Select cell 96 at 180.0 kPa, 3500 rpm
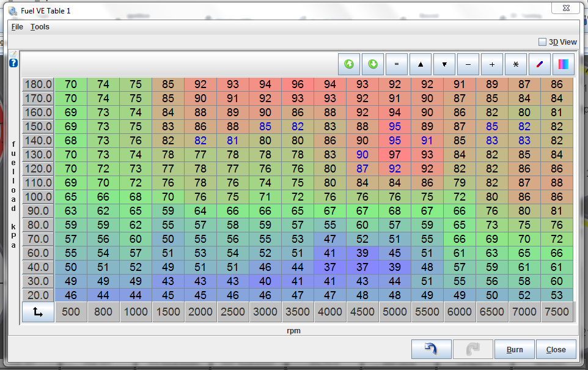 (298, 84)
